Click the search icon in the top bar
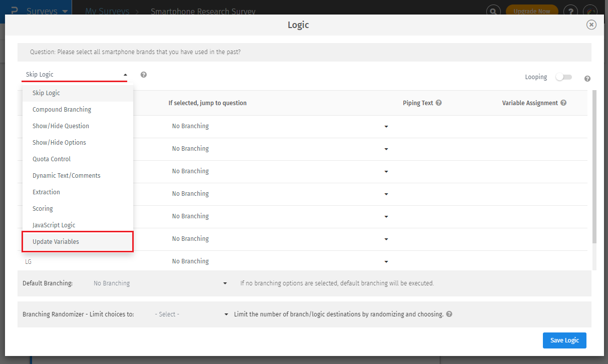608x364 pixels. pos(494,11)
